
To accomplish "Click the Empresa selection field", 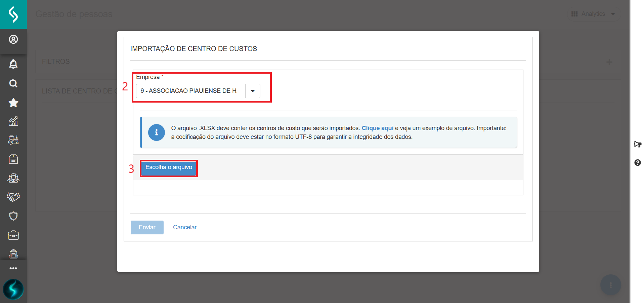I will (x=190, y=91).
